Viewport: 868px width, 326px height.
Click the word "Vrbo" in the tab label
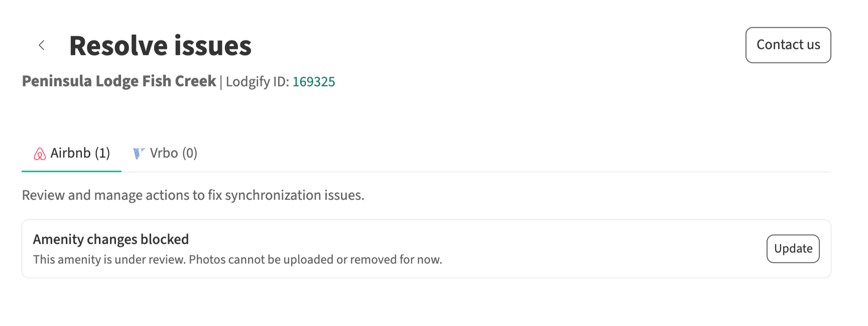[164, 153]
